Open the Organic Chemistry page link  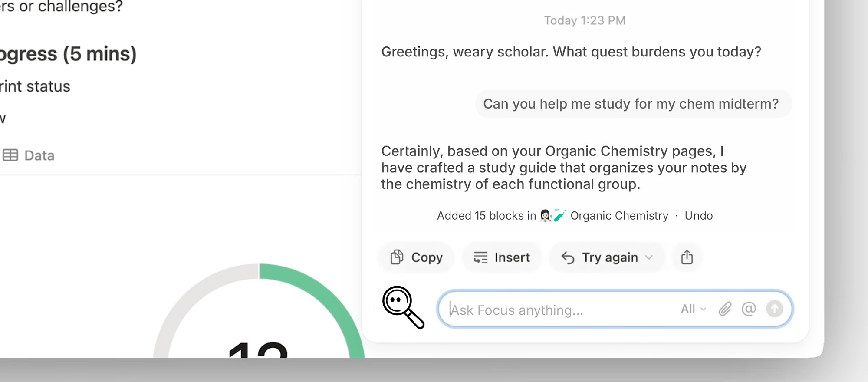pyautogui.click(x=619, y=216)
